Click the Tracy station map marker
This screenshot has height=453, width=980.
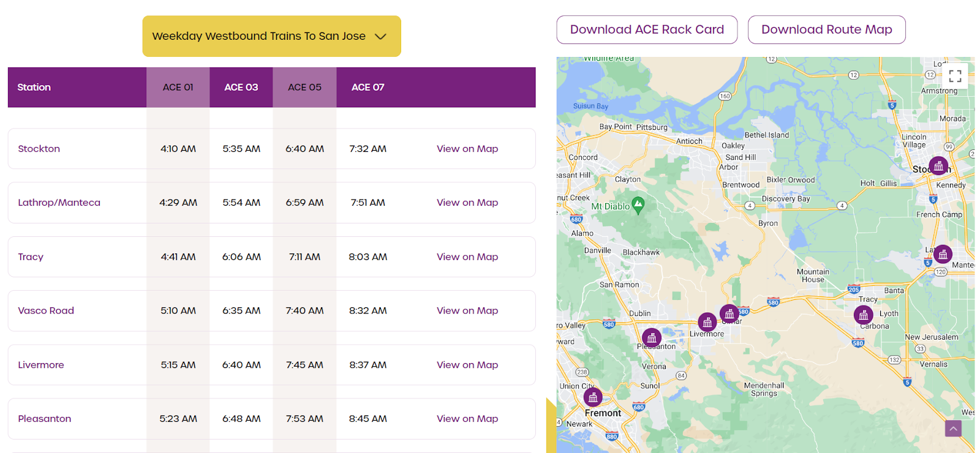(x=863, y=315)
